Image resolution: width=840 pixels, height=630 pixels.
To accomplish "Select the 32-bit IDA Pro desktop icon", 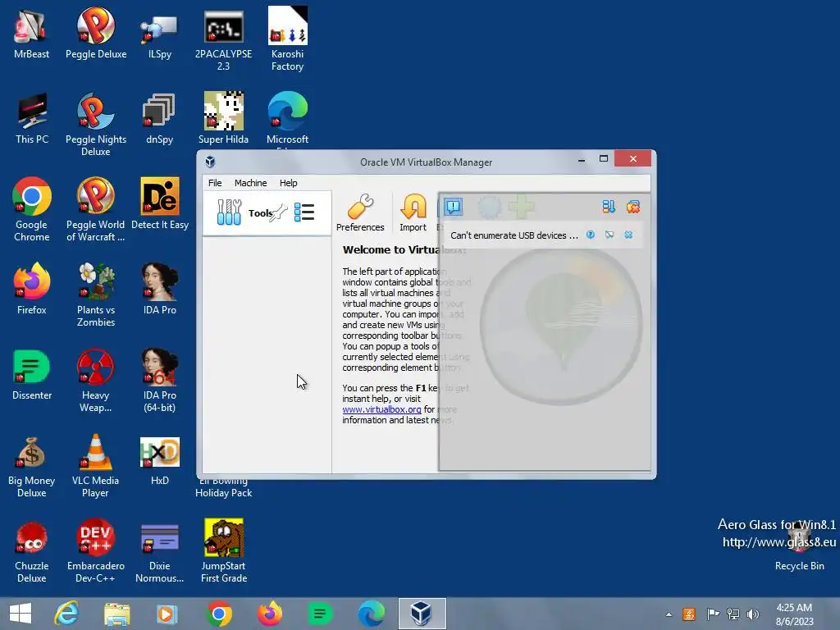I will (160, 289).
